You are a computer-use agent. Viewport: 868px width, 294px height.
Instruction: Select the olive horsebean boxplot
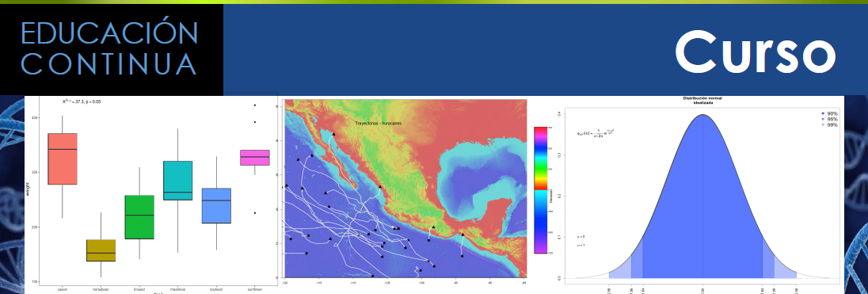click(x=101, y=250)
